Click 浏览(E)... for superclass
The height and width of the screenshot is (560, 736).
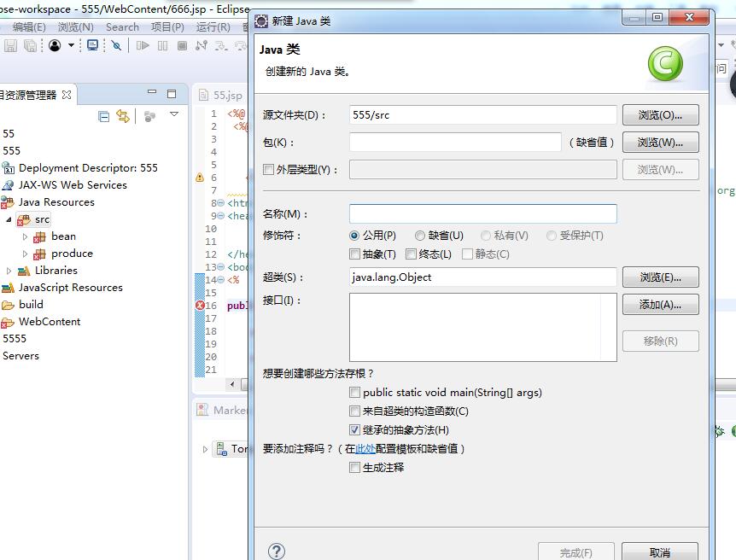(x=660, y=277)
